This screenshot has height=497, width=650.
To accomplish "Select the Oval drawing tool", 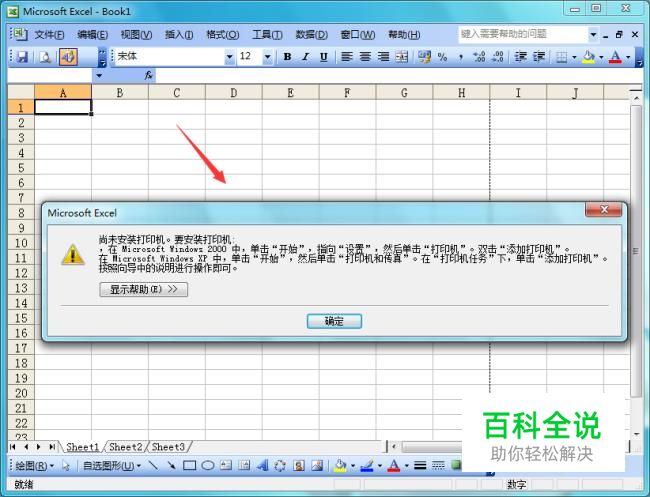I will (x=208, y=466).
